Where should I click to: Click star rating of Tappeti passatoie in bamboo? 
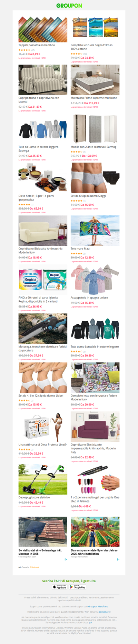[x=24, y=50]
